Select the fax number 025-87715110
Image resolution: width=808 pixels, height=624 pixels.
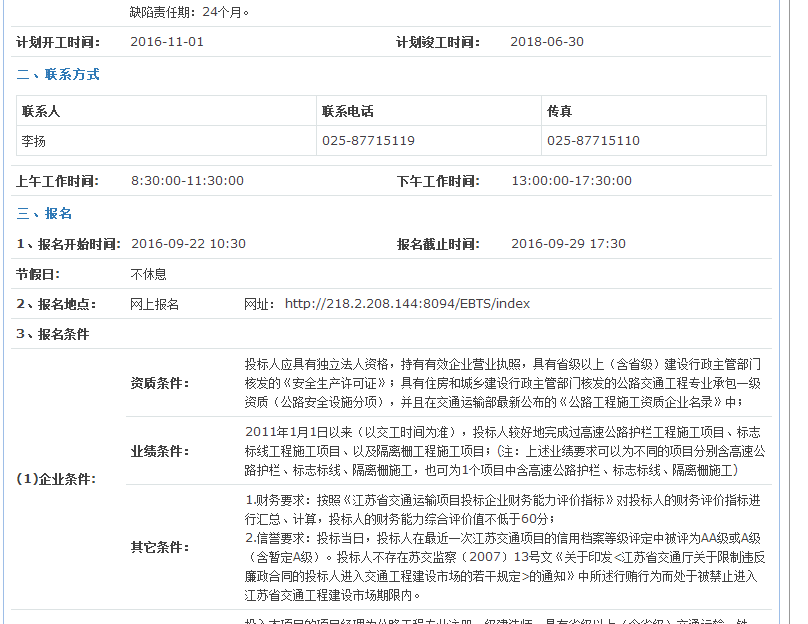593,141
